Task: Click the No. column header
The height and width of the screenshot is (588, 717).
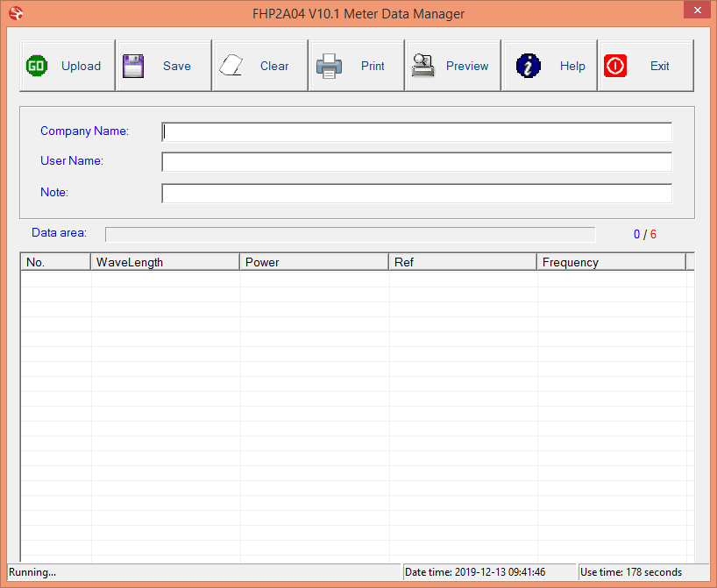Action: tap(56, 262)
